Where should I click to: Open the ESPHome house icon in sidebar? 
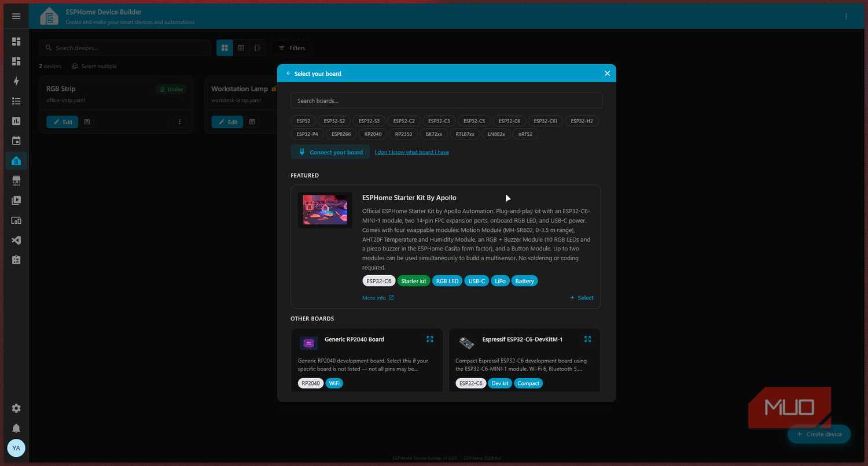tap(16, 161)
